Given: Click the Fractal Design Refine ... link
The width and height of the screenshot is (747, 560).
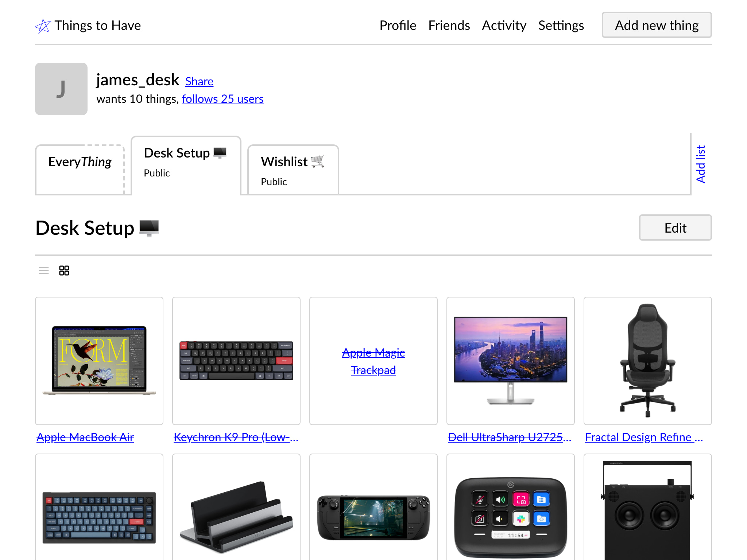Looking at the screenshot, I should (x=644, y=437).
